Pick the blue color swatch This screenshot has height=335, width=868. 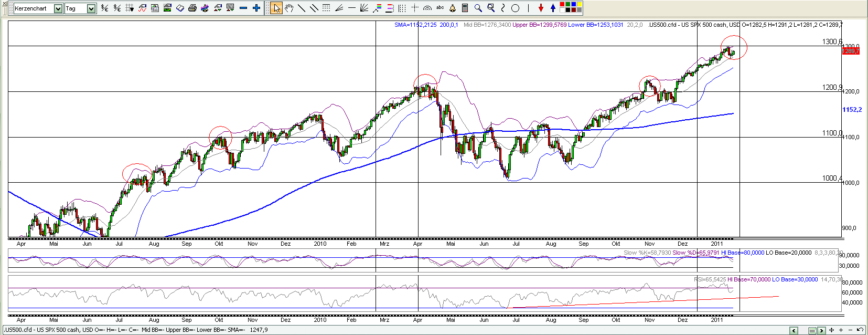574,4
